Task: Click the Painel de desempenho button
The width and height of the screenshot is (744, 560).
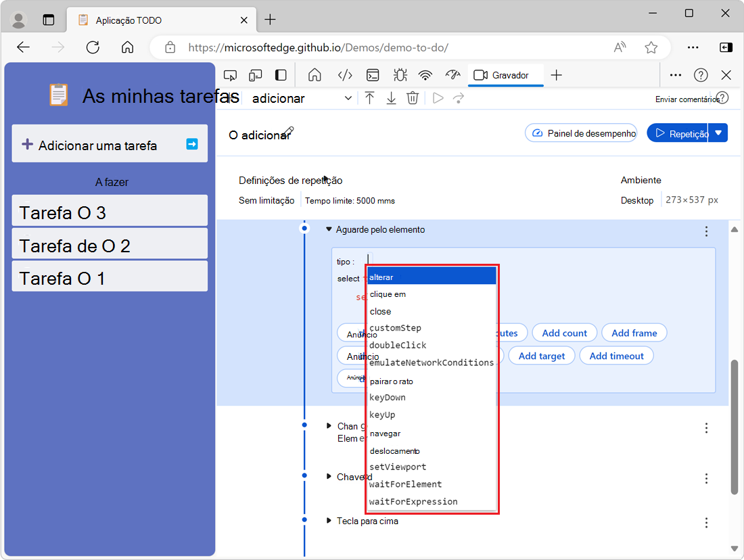Action: (x=582, y=133)
